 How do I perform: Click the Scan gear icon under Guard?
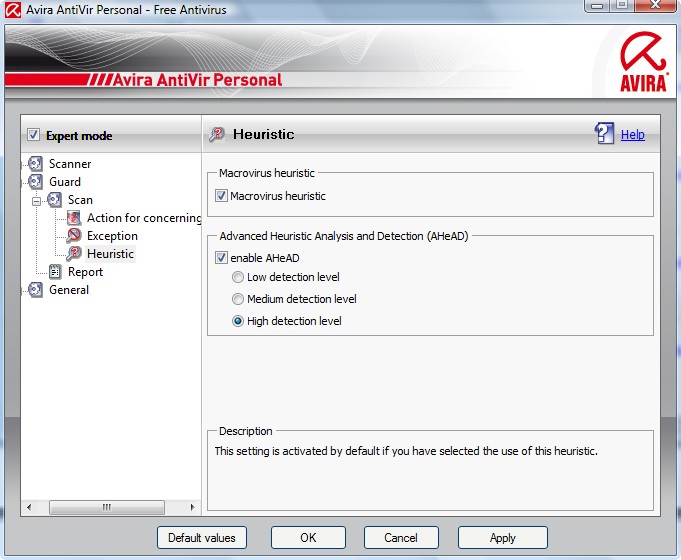[54, 200]
